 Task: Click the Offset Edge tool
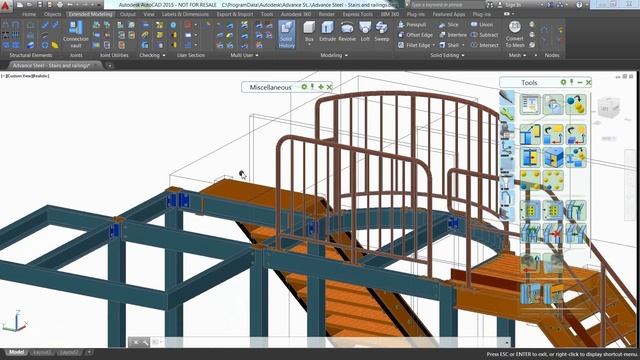[415, 35]
